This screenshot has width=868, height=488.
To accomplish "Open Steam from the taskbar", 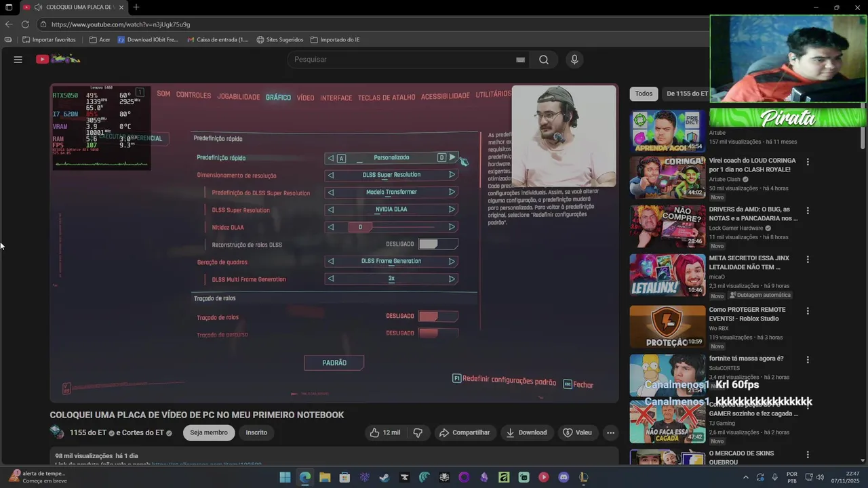I will [x=384, y=477].
